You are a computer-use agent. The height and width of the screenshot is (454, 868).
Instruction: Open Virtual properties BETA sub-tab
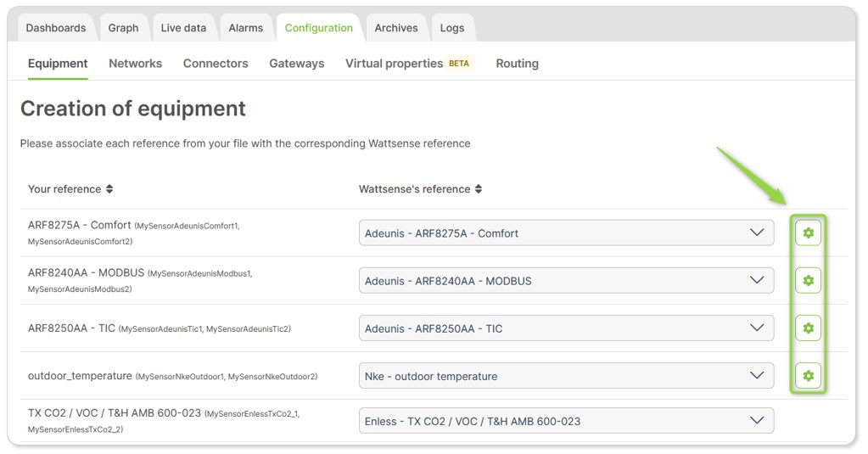408,64
